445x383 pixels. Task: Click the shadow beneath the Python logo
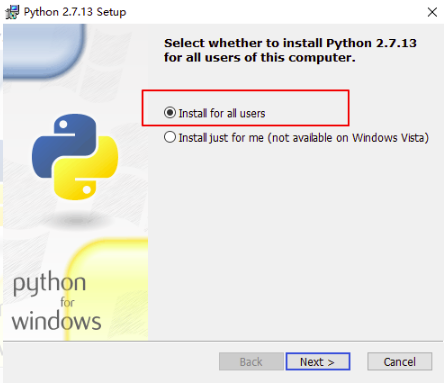(x=76, y=221)
